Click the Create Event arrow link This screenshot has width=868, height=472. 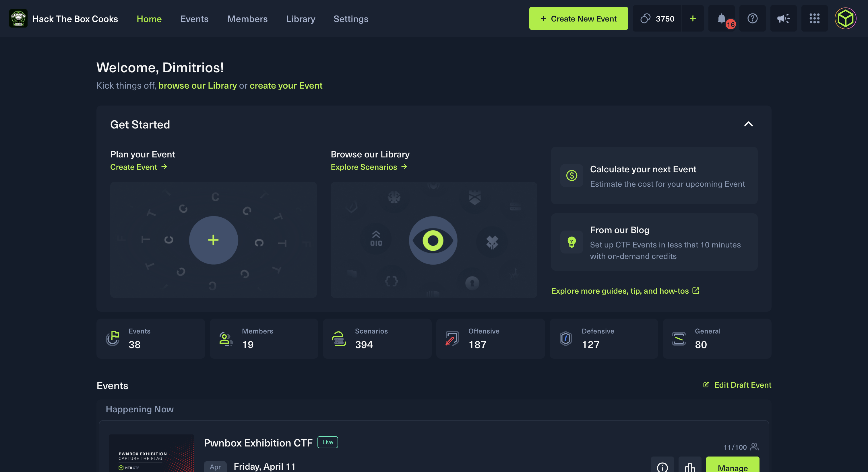tap(138, 167)
